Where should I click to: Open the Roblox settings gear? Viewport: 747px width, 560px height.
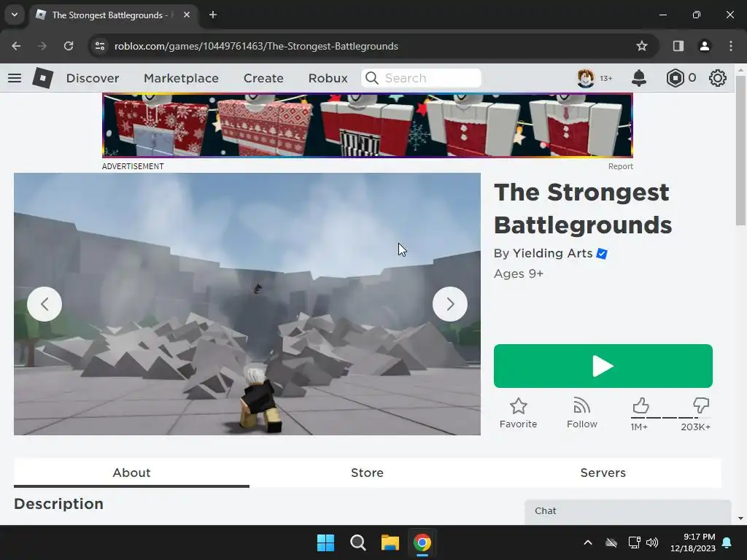click(718, 78)
